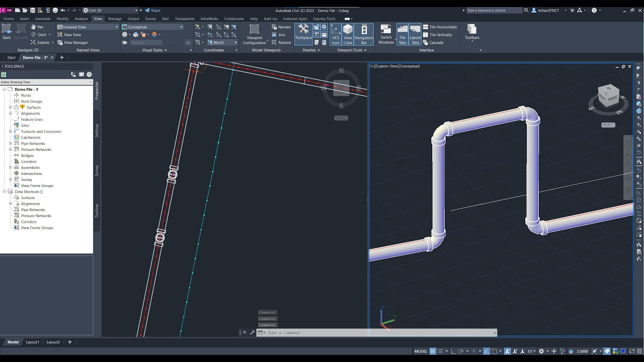Click the command line customize wrench icon
Image resolution: width=644 pixels, height=362 pixels.
click(x=252, y=332)
